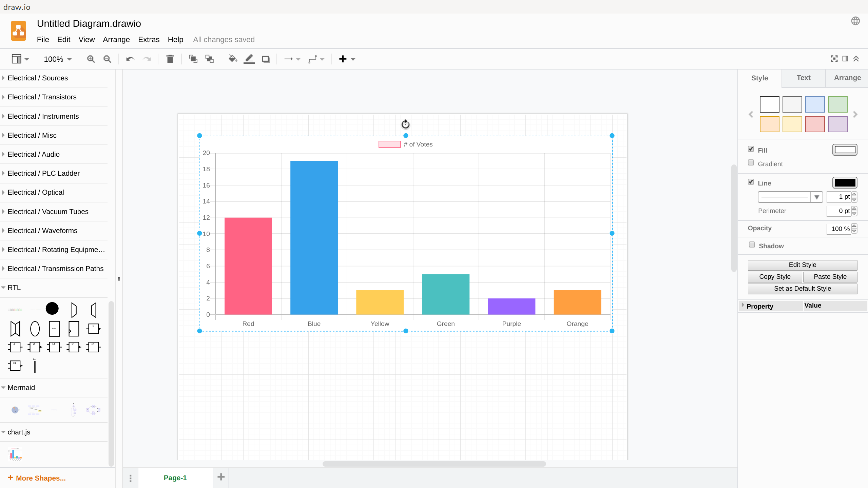
Task: Uncheck the Fill checkbox
Action: point(751,149)
